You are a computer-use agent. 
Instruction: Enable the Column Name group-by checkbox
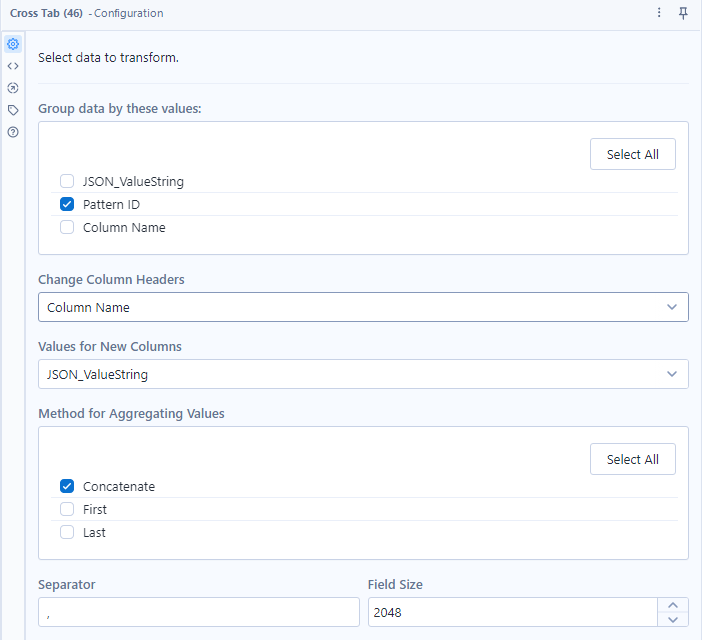tap(67, 227)
